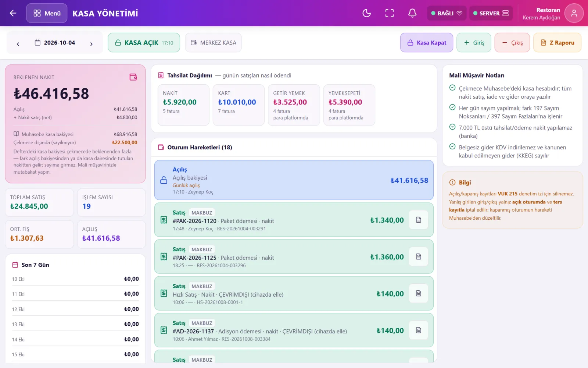588x368 pixels.
Task: Add a cash Çıkış entry
Action: (512, 43)
